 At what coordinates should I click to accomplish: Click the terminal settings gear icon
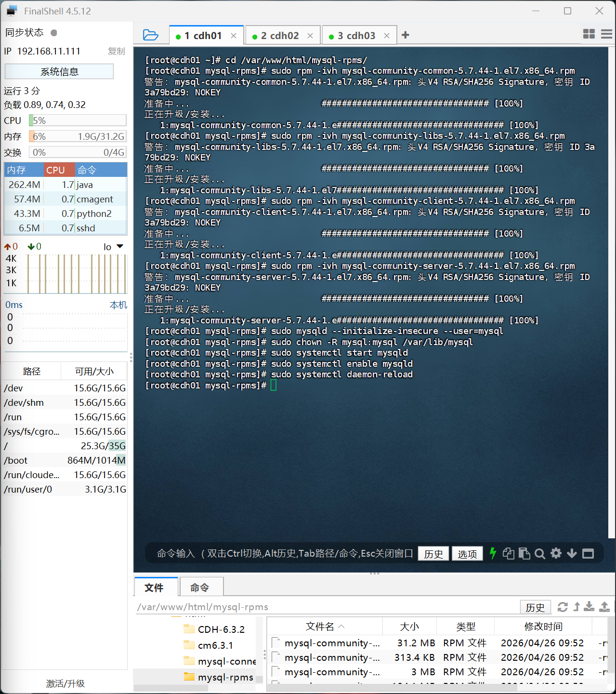coord(556,553)
